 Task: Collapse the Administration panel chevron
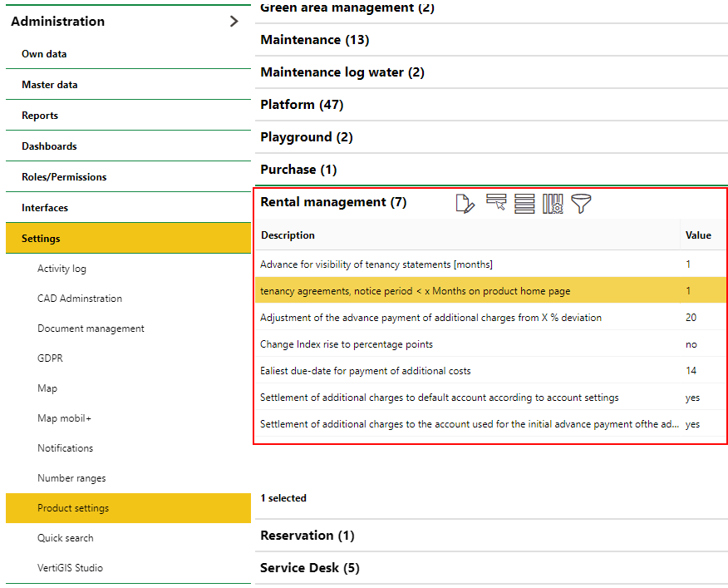pyautogui.click(x=234, y=22)
